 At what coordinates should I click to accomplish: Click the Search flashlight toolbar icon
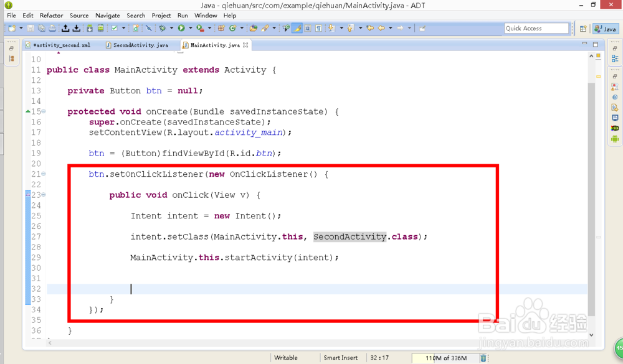[265, 28]
